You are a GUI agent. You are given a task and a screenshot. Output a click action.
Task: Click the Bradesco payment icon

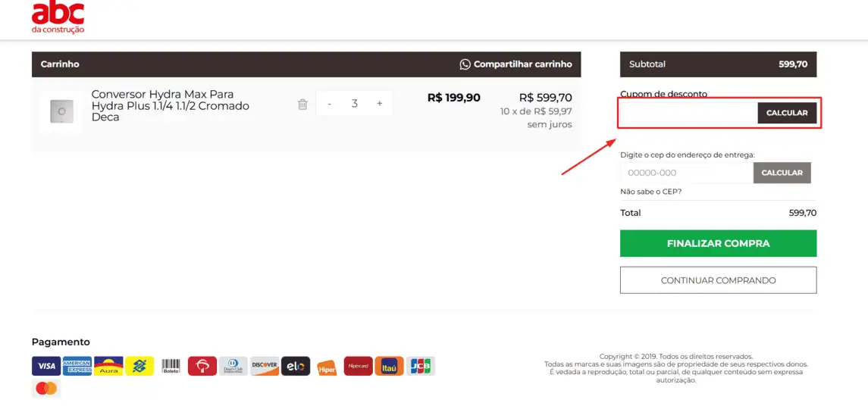click(202, 366)
